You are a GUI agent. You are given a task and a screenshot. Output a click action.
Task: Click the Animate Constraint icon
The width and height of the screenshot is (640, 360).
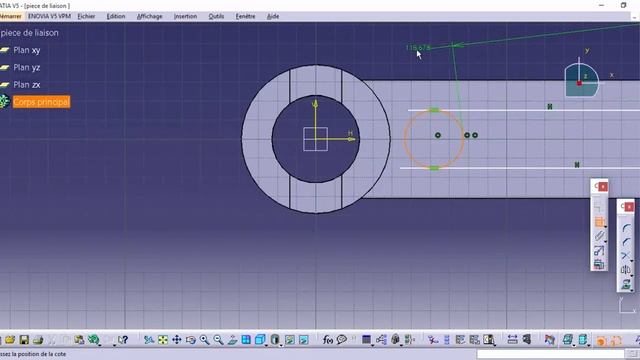(599, 250)
